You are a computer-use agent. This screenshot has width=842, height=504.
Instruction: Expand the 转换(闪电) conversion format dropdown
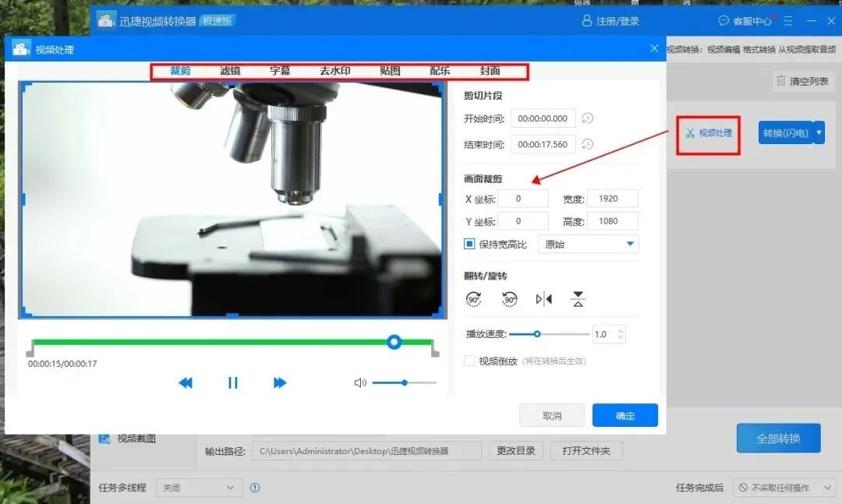819,132
